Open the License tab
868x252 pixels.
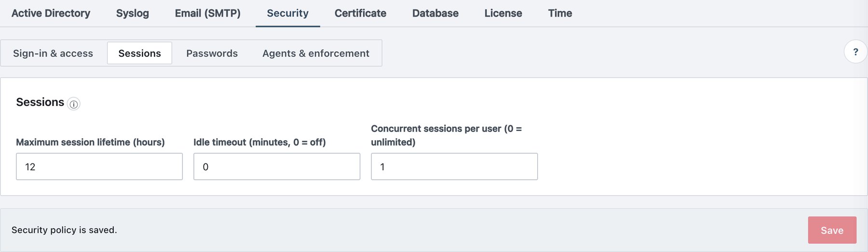pyautogui.click(x=503, y=13)
